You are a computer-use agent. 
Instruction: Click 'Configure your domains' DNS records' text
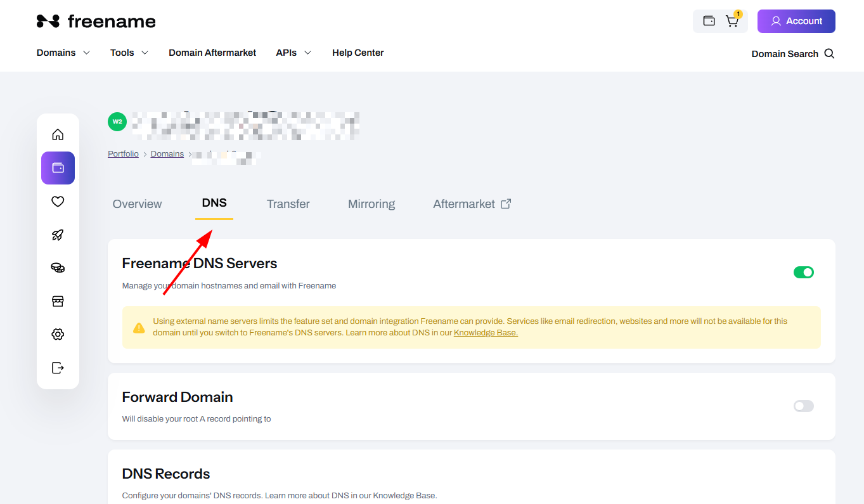[280, 496]
